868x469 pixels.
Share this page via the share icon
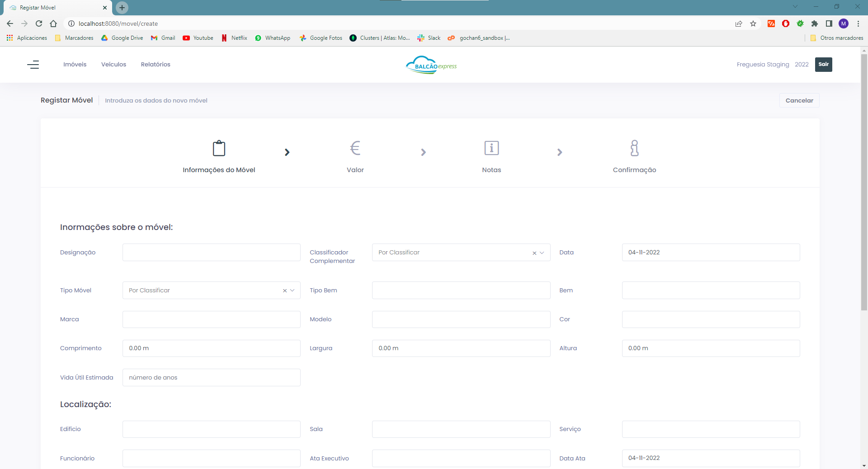(739, 23)
